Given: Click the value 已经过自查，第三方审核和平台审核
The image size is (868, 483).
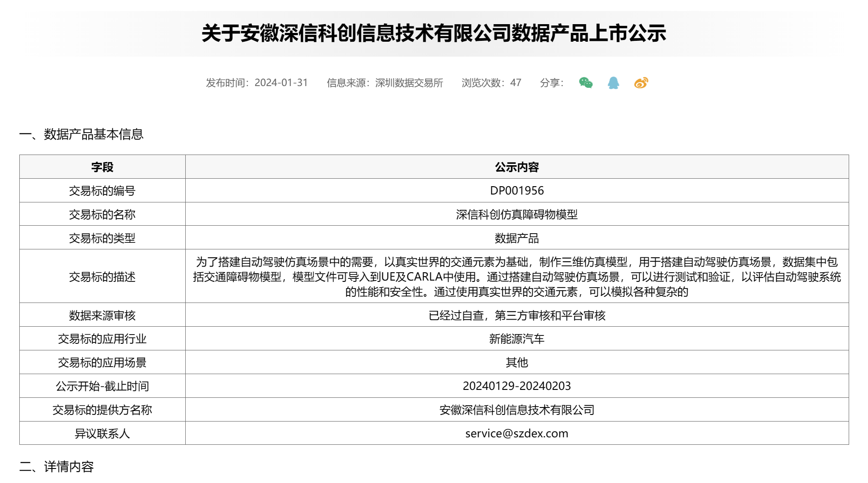Looking at the screenshot, I should coord(517,315).
